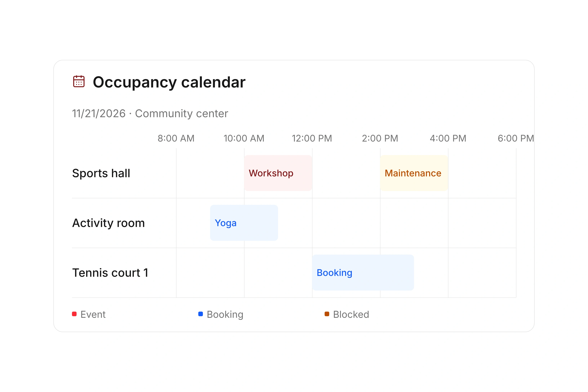Click the orange Blocked legend swatch
588x392 pixels.
tap(327, 314)
